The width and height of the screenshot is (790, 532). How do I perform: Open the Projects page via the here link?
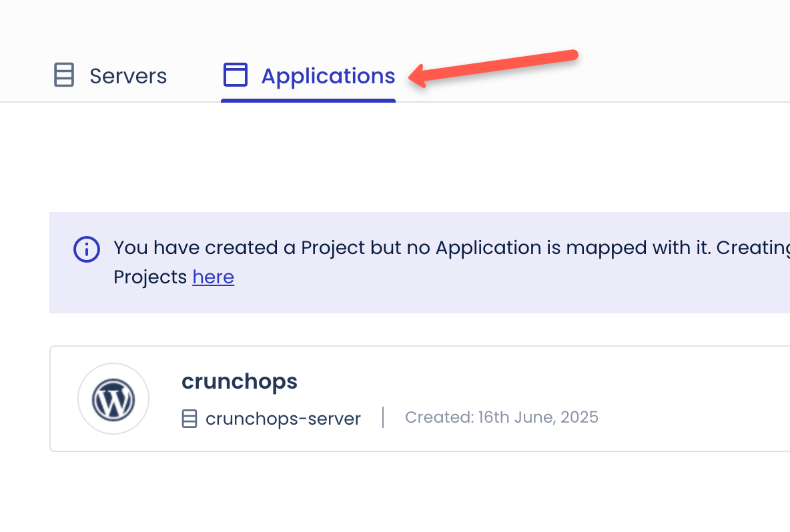click(213, 277)
